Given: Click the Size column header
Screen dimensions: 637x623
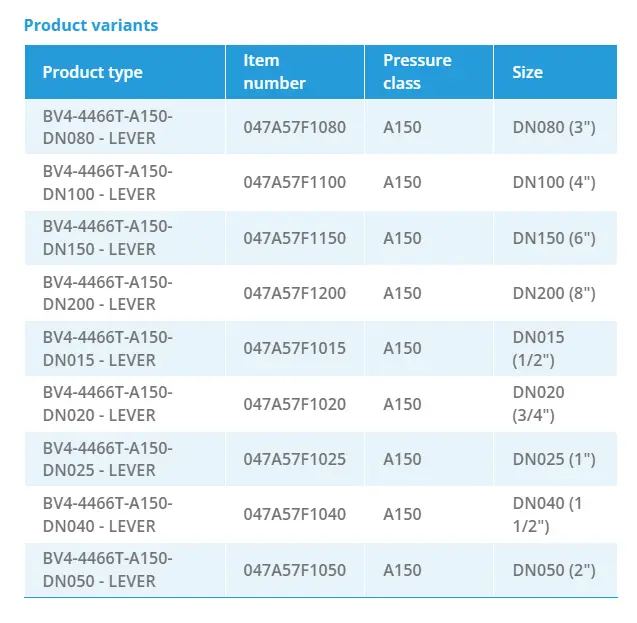Looking at the screenshot, I should pyautogui.click(x=527, y=72).
